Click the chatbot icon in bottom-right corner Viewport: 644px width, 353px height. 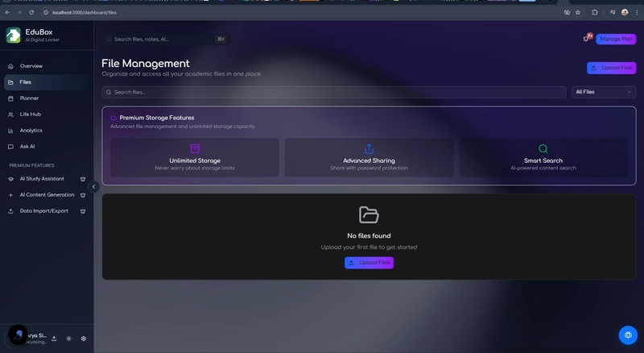[628, 335]
